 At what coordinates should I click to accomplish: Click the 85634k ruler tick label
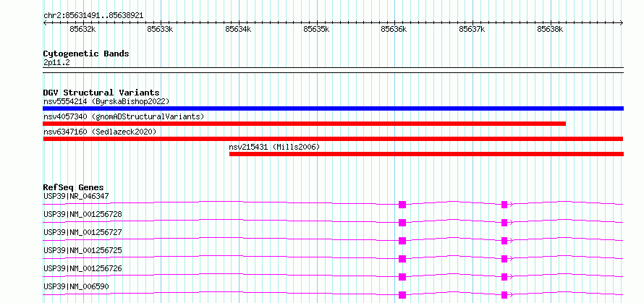click(239, 29)
